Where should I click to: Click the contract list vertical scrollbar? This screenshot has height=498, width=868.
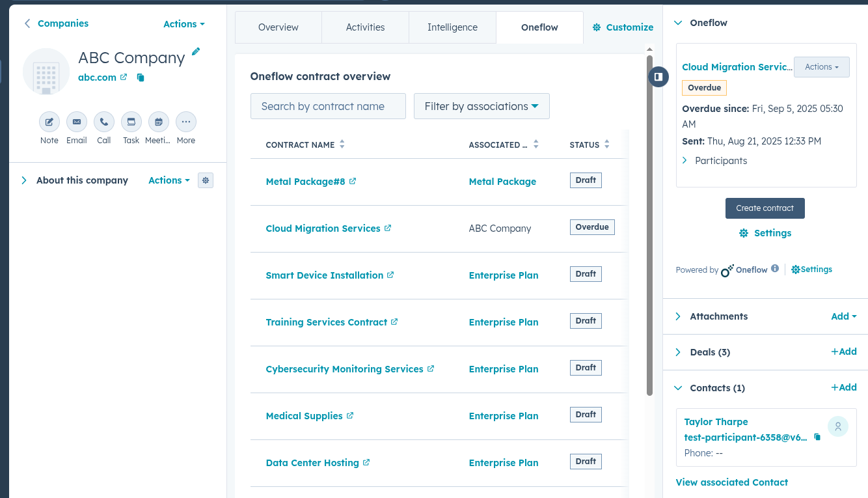coord(649,225)
